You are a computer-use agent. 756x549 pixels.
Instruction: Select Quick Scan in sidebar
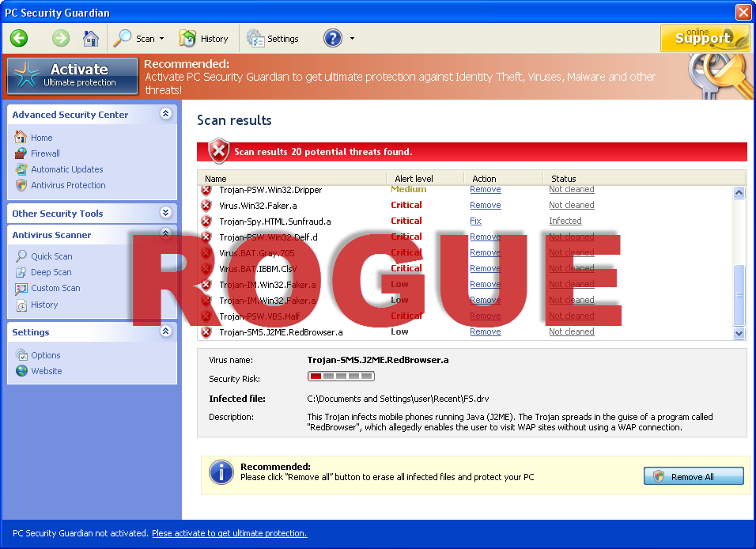click(51, 256)
